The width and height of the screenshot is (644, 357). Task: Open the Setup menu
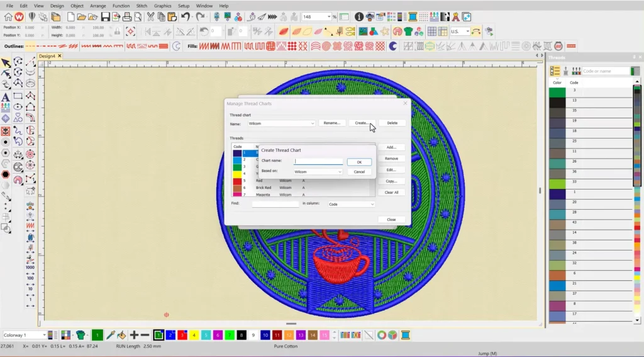[x=184, y=6]
